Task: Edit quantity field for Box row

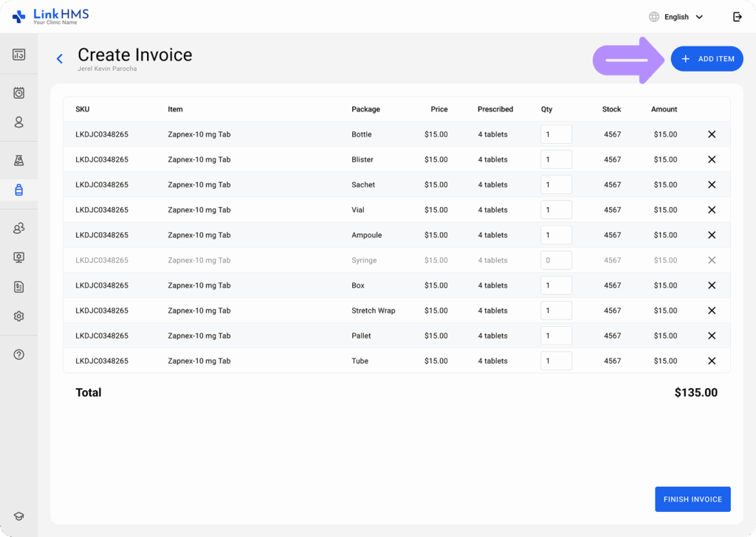Action: pyautogui.click(x=556, y=285)
